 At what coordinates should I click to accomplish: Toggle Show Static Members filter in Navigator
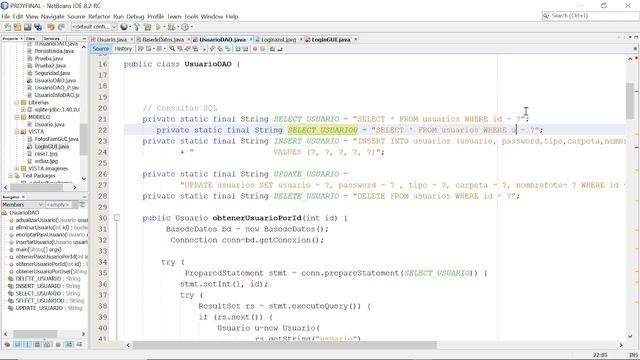pyautogui.click(x=27, y=345)
